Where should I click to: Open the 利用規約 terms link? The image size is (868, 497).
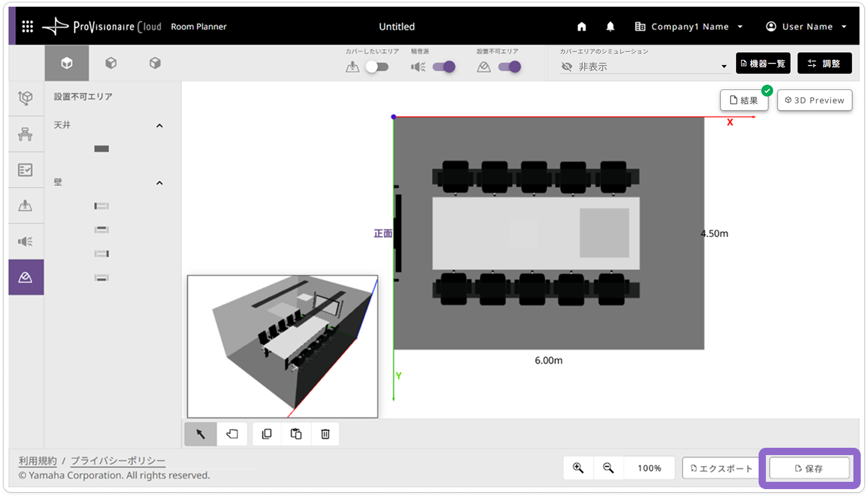[38, 461]
